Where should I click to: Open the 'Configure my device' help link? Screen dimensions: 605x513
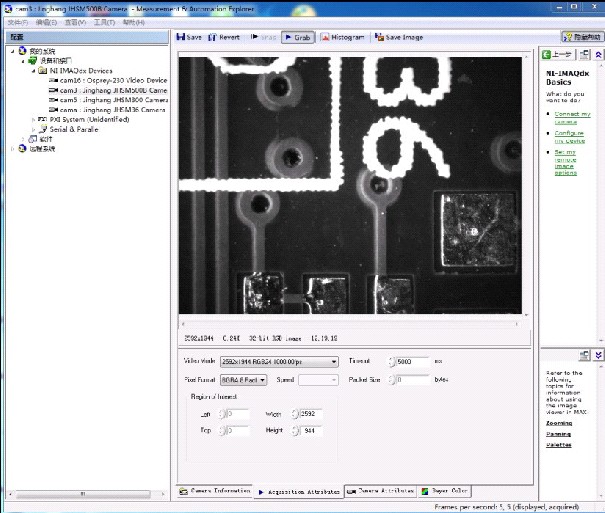point(570,137)
